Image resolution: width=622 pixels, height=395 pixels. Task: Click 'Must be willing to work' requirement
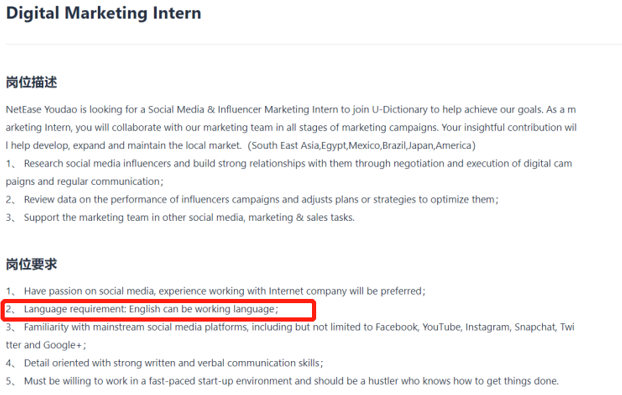point(282,381)
